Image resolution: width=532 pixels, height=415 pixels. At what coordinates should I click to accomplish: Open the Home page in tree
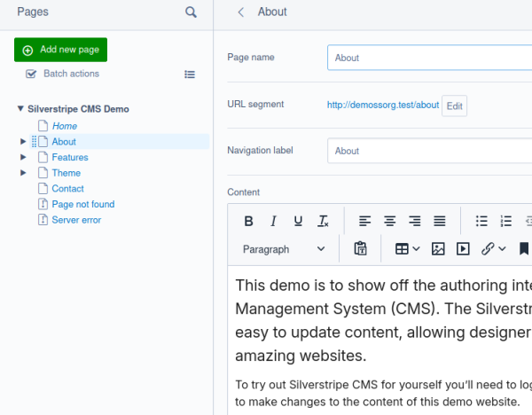65,126
